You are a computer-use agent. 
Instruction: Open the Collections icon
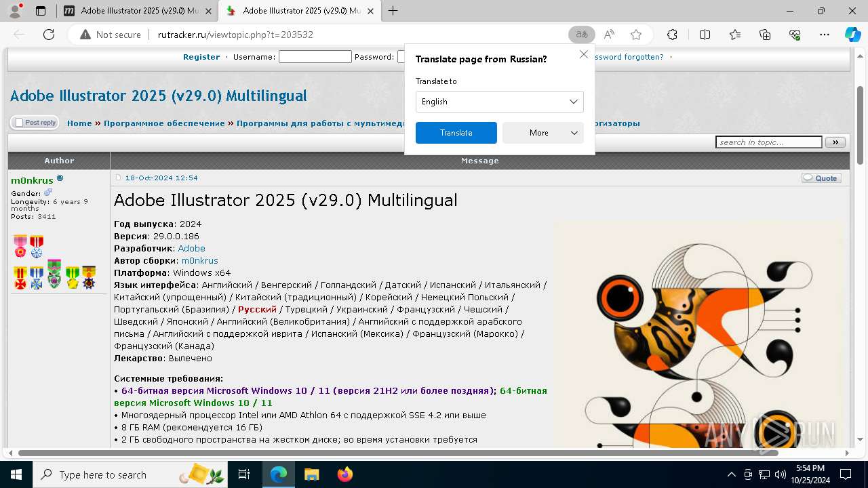point(765,35)
